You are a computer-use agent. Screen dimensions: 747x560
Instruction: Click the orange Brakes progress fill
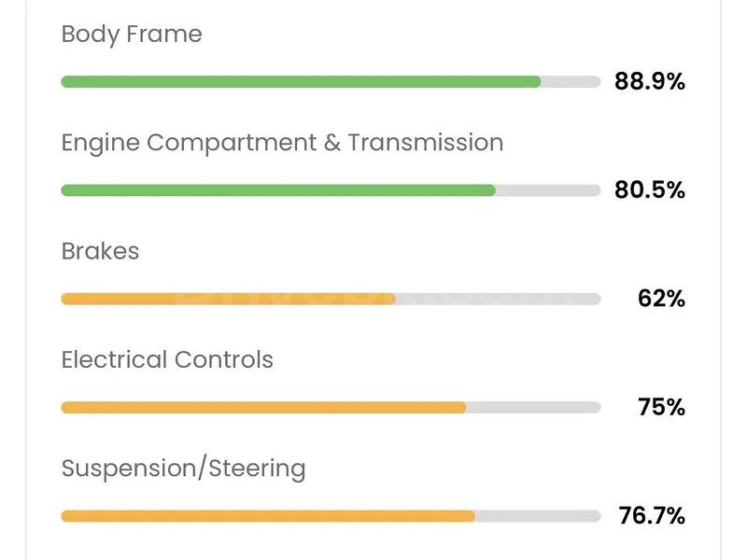coord(228,299)
